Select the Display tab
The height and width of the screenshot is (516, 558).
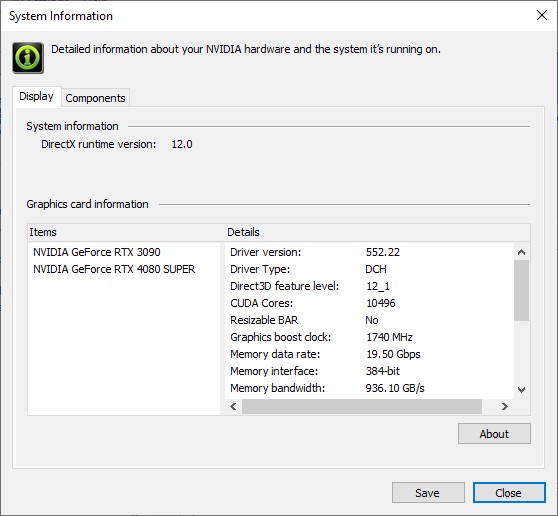36,96
